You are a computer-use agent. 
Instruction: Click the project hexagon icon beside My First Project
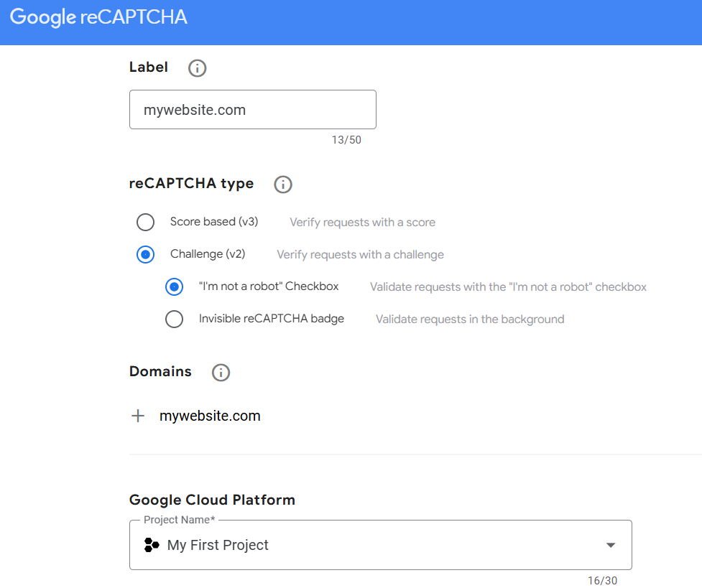point(152,545)
